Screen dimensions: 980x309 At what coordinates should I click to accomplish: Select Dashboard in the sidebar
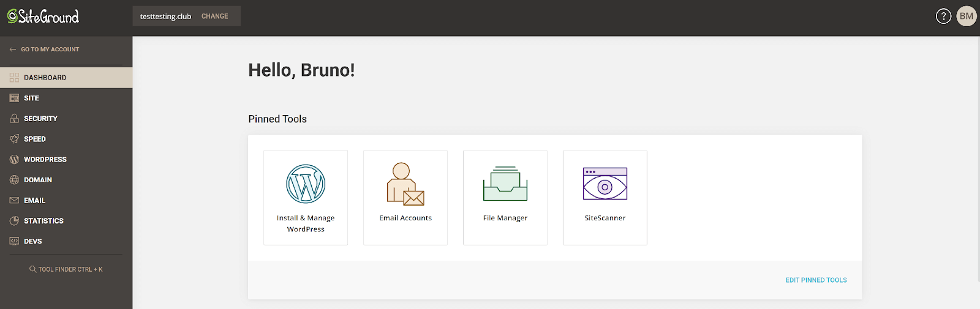click(45, 78)
